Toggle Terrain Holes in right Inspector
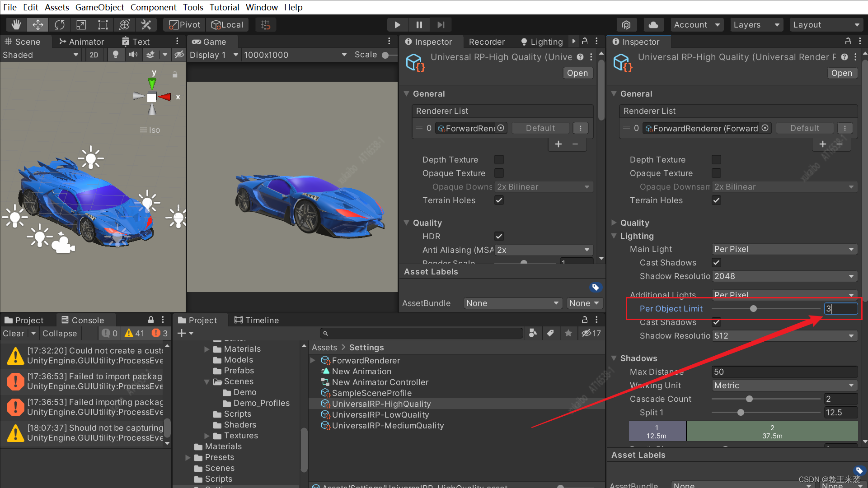The image size is (868, 488). coord(716,200)
